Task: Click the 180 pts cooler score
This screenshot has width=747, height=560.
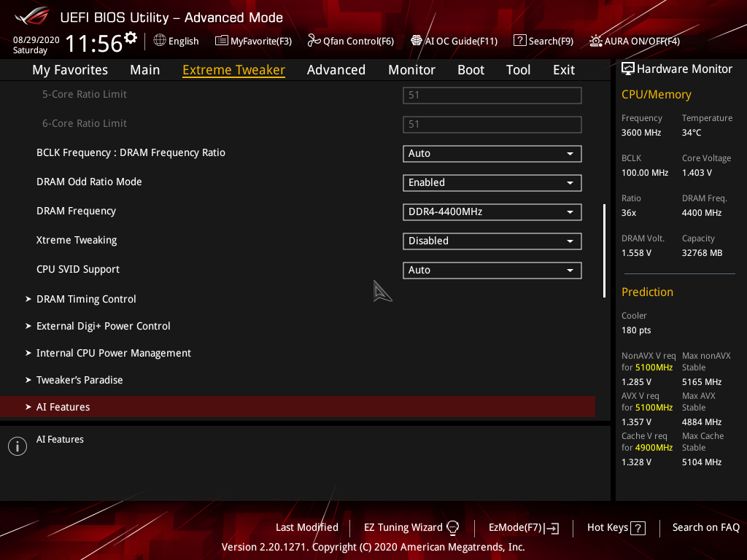Action: [x=636, y=330]
